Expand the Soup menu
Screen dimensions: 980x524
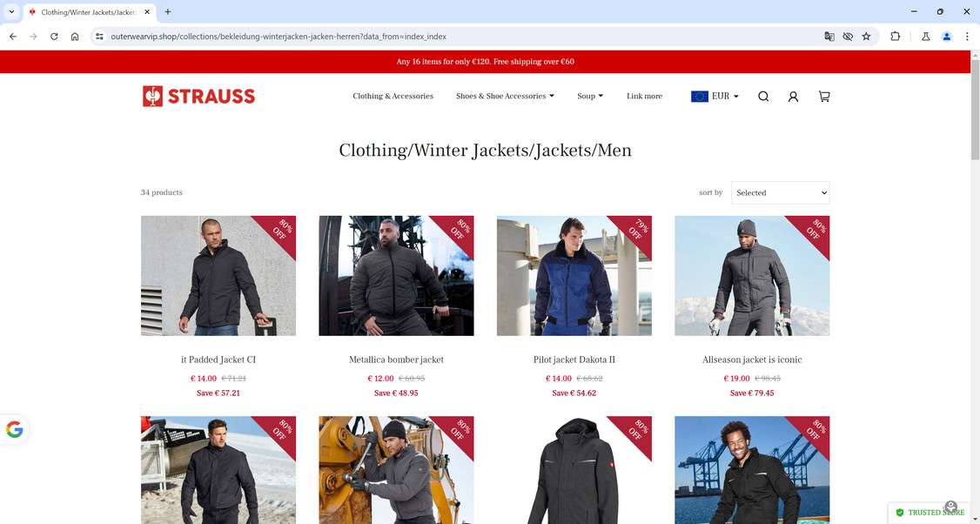coord(590,97)
